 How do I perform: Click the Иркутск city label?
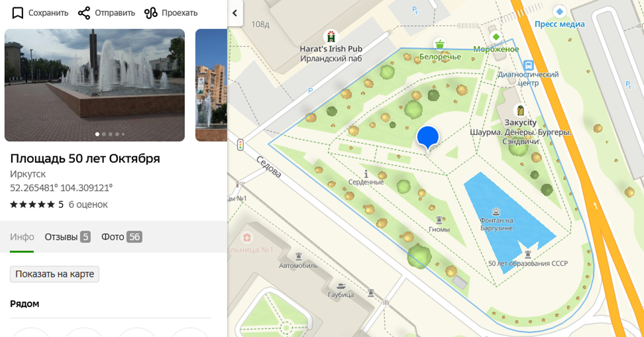coord(28,174)
